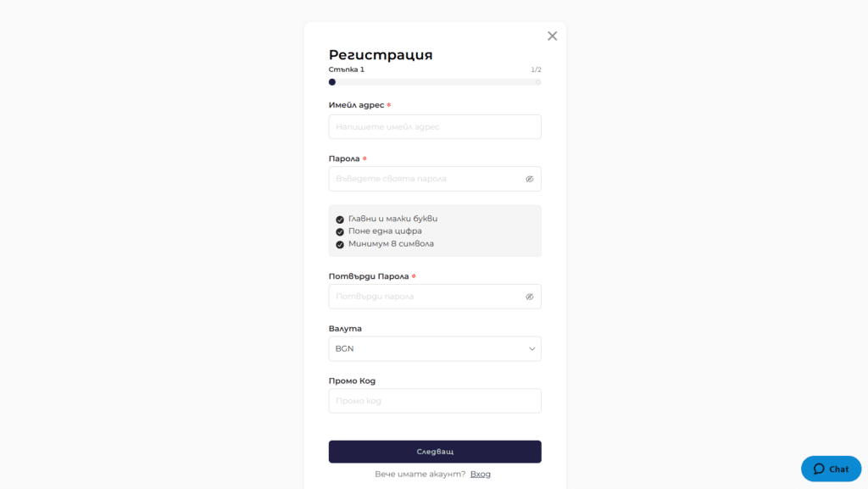The image size is (868, 489).
Task: Click the Следващ button
Action: 435,452
